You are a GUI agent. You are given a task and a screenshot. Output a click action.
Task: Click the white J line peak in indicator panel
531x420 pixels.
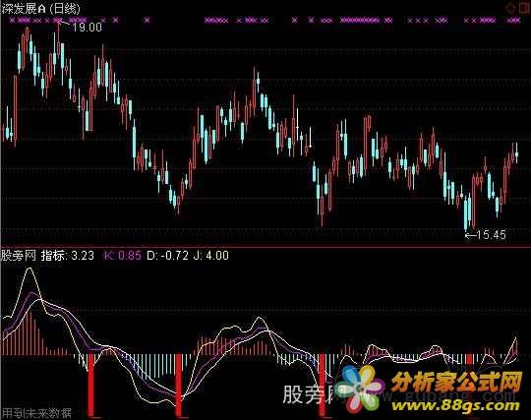pyautogui.click(x=29, y=269)
